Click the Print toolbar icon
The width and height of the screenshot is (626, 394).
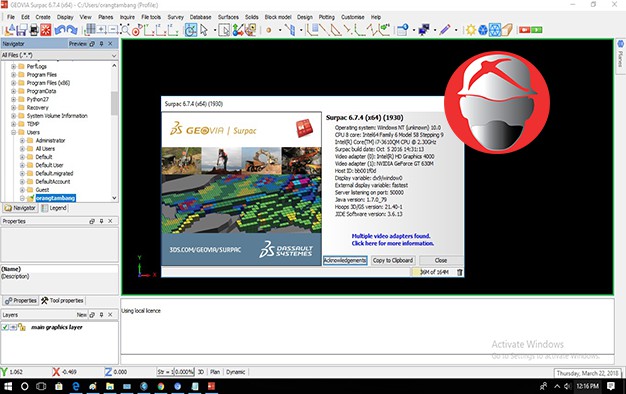(x=34, y=30)
